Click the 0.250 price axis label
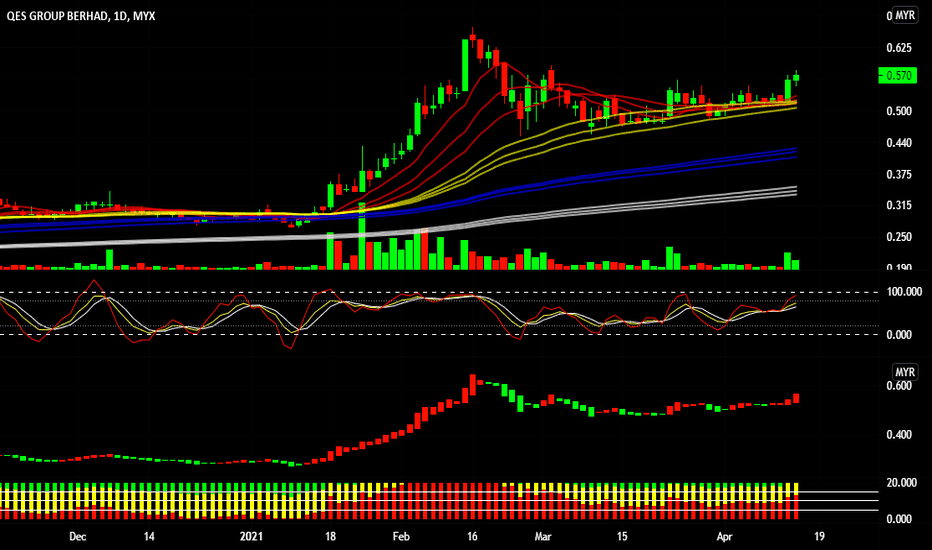Image resolution: width=932 pixels, height=550 pixels. (899, 237)
